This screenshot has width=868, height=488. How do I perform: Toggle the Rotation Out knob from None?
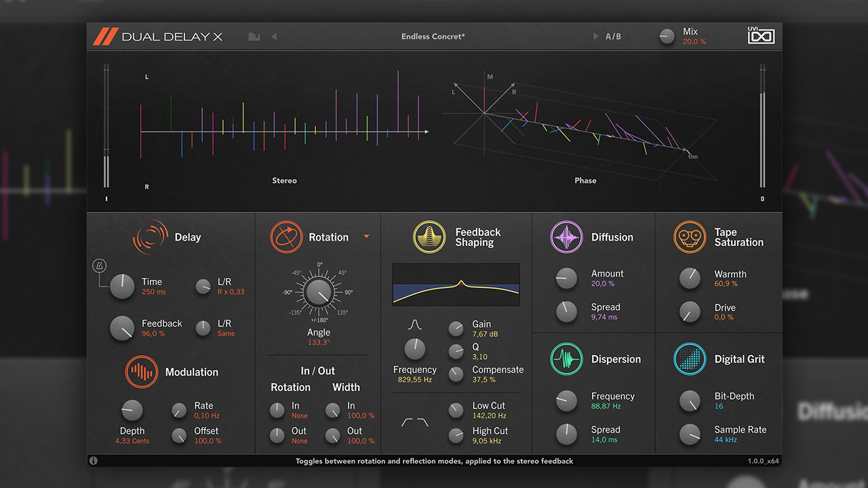click(x=277, y=435)
